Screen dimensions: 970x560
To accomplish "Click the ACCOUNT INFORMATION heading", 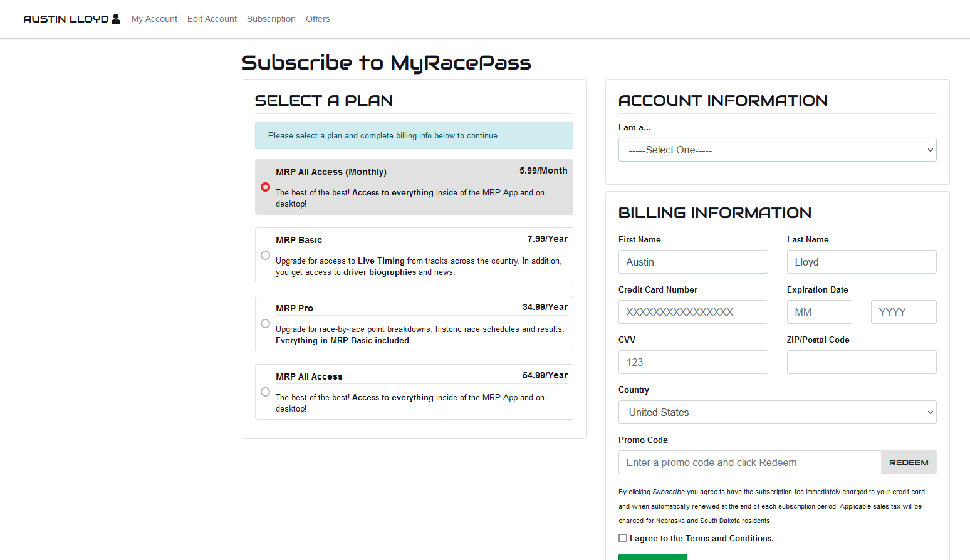I will 723,101.
